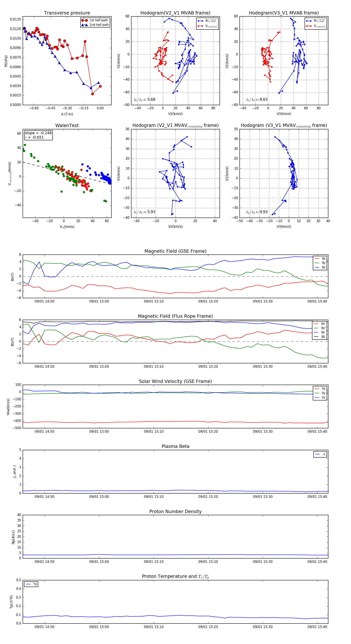351x644 pixels.
Task: Click the "|B|" legend entry in Flux Rope plot
Action: [320, 337]
